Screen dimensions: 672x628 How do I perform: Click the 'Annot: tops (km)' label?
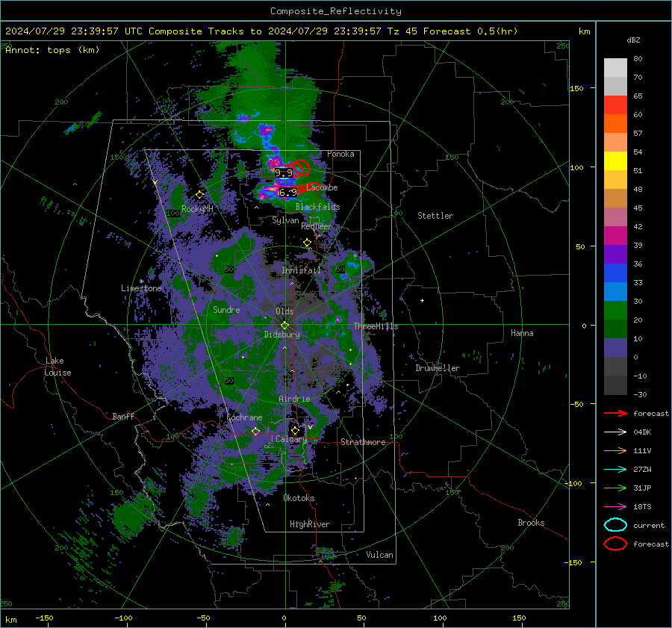[52, 50]
